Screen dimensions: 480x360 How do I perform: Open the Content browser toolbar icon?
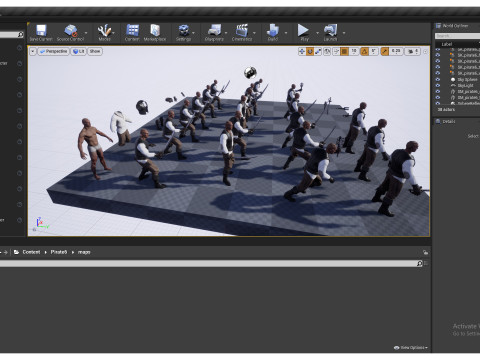pos(132,32)
